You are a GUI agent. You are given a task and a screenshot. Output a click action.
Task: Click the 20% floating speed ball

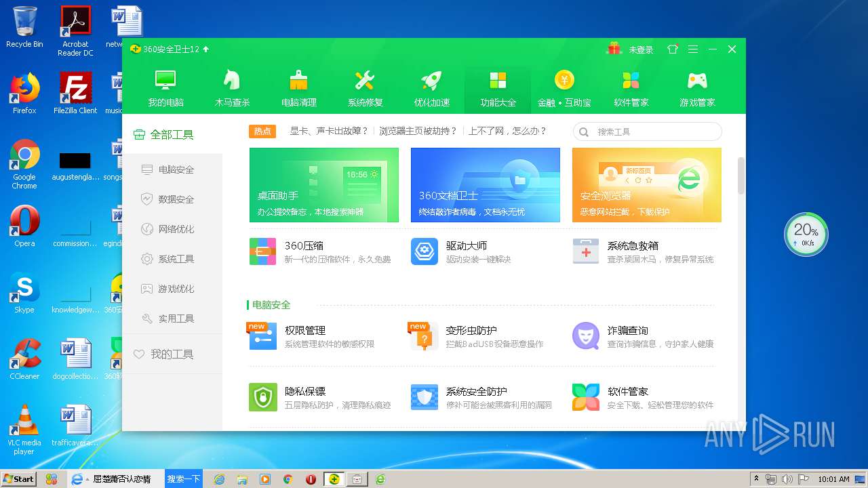pyautogui.click(x=806, y=235)
